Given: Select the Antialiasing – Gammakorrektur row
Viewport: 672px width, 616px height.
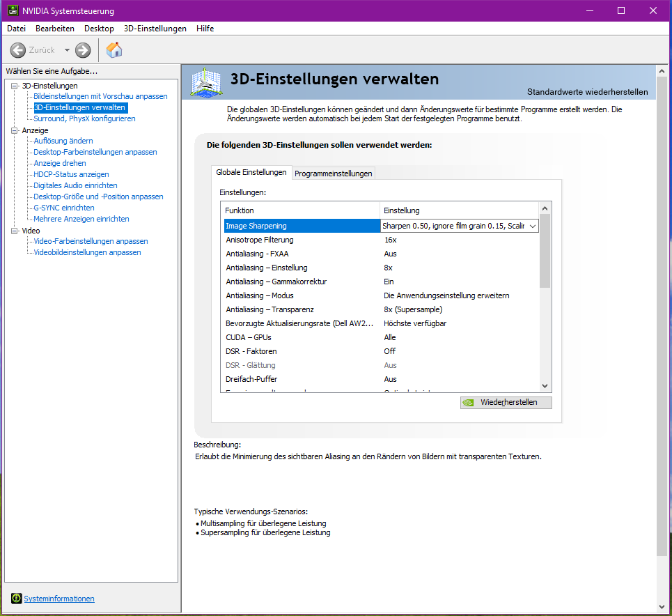Looking at the screenshot, I should pyautogui.click(x=382, y=282).
